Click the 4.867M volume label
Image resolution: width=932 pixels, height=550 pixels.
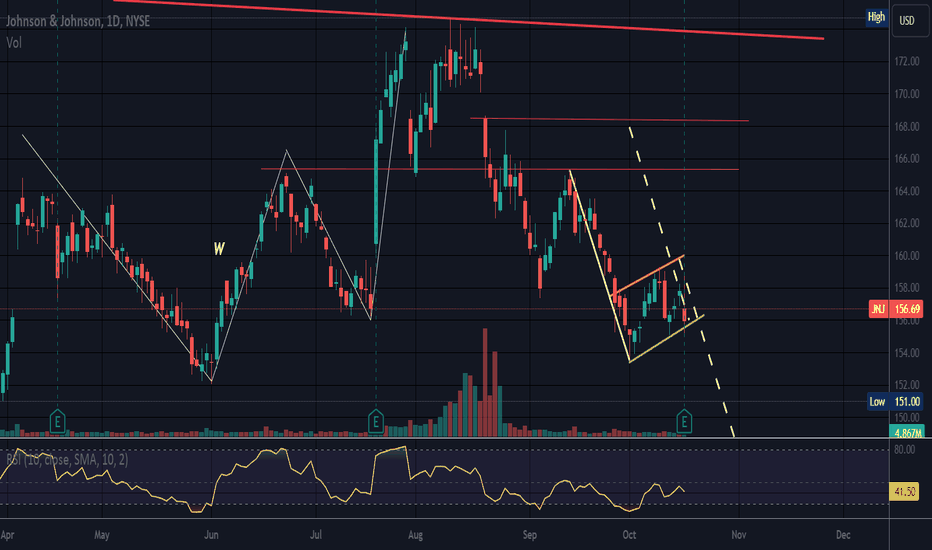pos(908,433)
